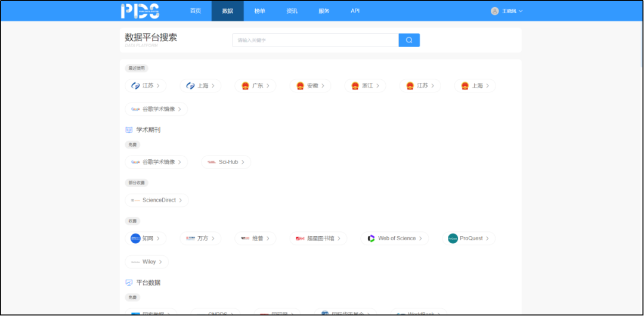Viewport: 644px width, 316px height.
Task: Open the ScienceDirect platform chip
Action: 156,200
